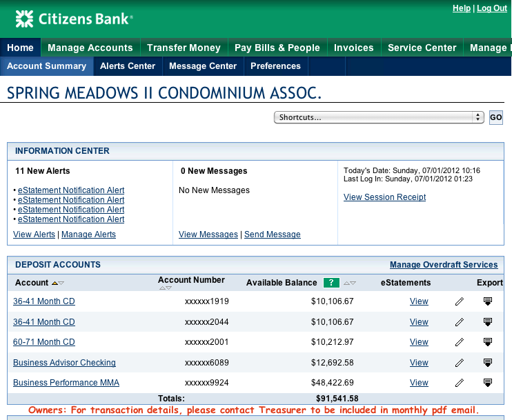This screenshot has height=420, width=512.
Task: Open the 60-71 Month CD account
Action: coord(44,342)
